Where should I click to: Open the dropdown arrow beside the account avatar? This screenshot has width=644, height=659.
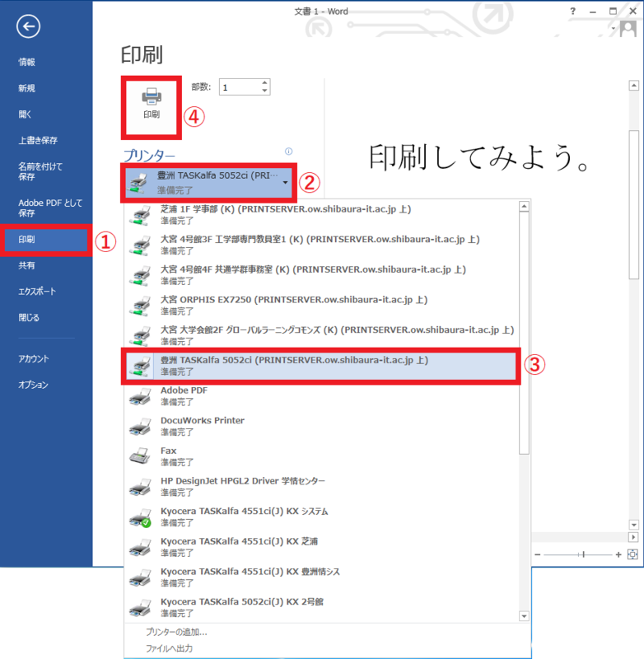[x=614, y=29]
